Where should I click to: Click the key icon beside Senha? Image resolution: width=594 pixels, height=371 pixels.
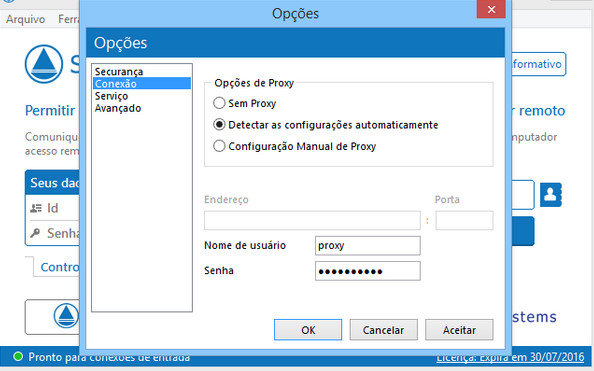(x=35, y=232)
